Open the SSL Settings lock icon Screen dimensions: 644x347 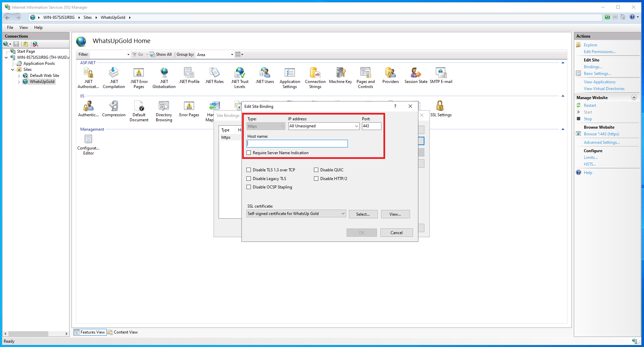pyautogui.click(x=440, y=106)
